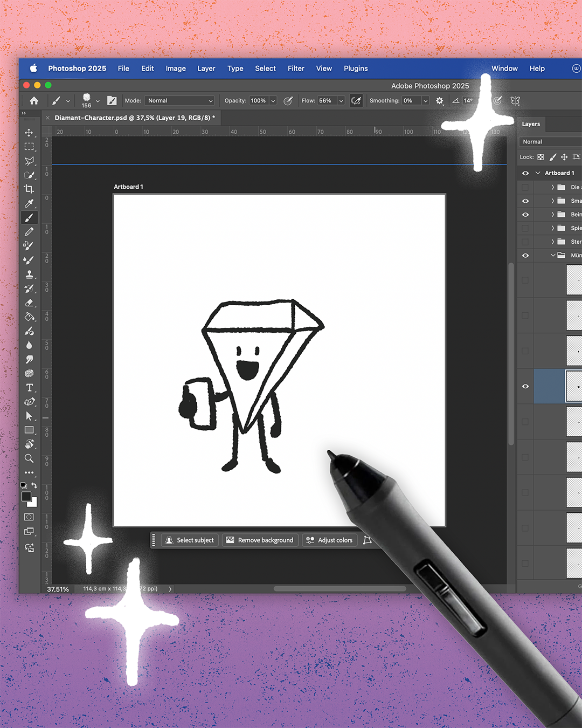Switch to the Layers tab

(531, 124)
